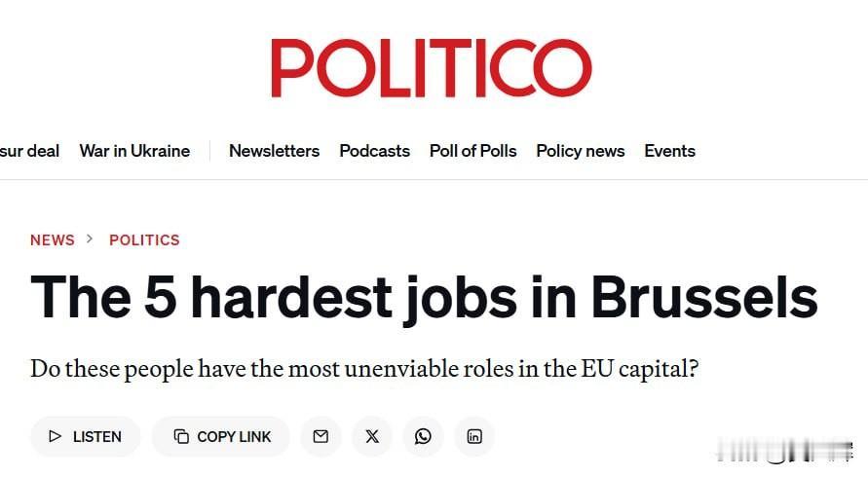Follow the POLITICS breadcrumb link
Viewport: 868px width, 477px height.
tap(144, 239)
